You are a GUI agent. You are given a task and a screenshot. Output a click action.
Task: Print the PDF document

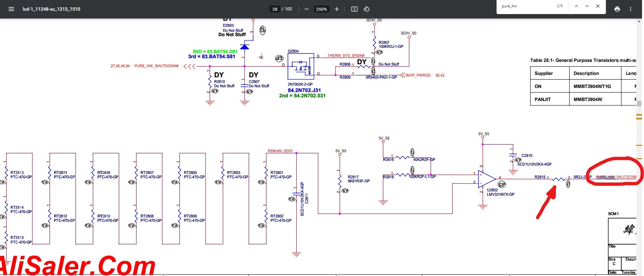pos(617,9)
